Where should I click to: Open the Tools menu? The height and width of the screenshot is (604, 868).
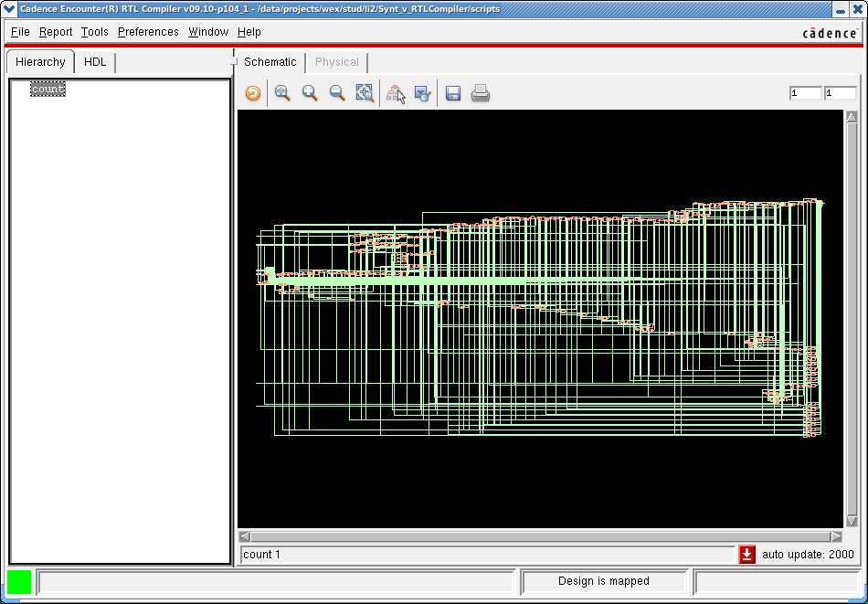(95, 32)
